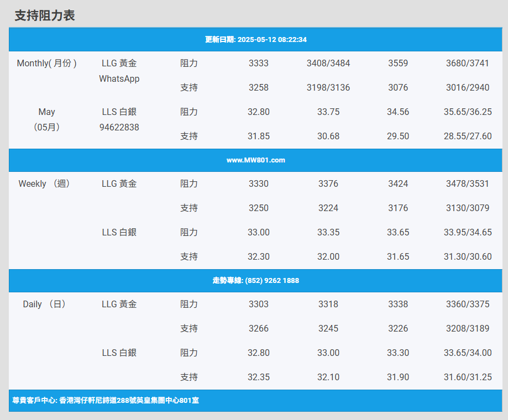Image resolution: width=508 pixels, height=420 pixels.
Task: Select the daily silver value 33.30
Action: (x=398, y=353)
